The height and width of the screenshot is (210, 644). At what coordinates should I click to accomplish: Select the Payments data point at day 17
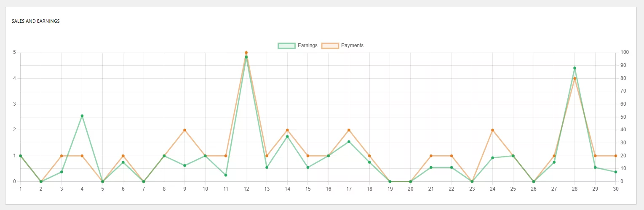349,130
